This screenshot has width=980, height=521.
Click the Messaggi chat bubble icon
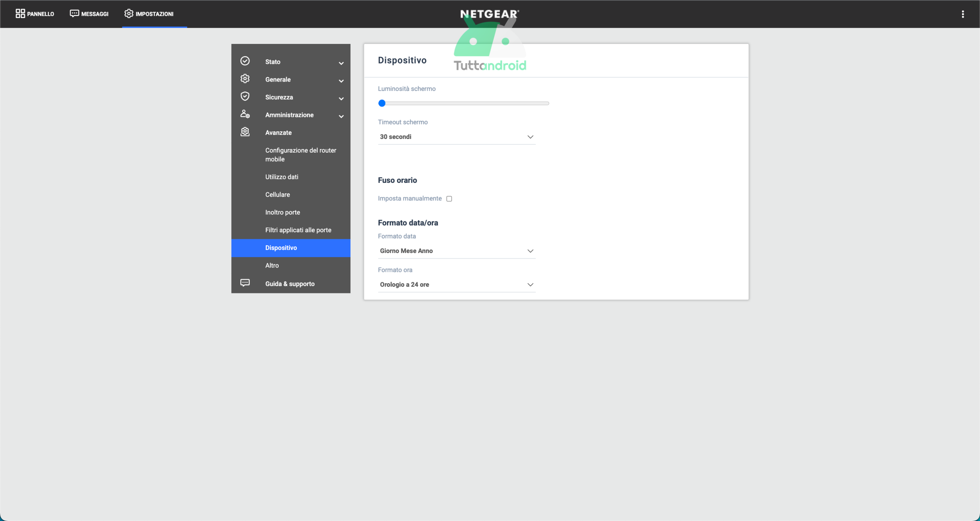(74, 14)
